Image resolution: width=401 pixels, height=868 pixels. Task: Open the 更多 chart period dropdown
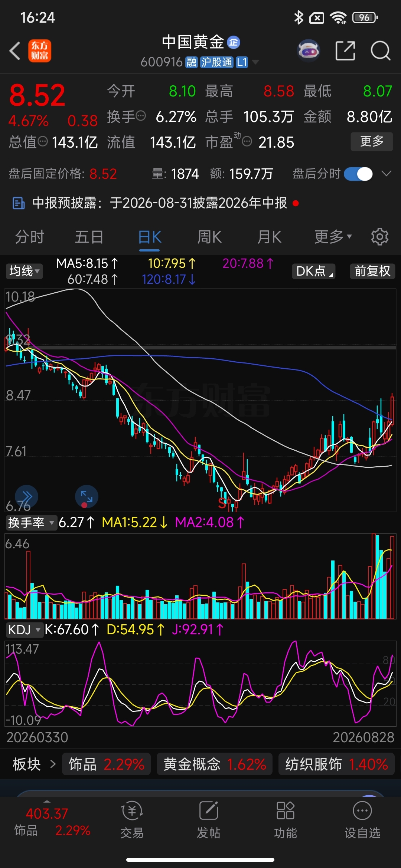coord(333,237)
